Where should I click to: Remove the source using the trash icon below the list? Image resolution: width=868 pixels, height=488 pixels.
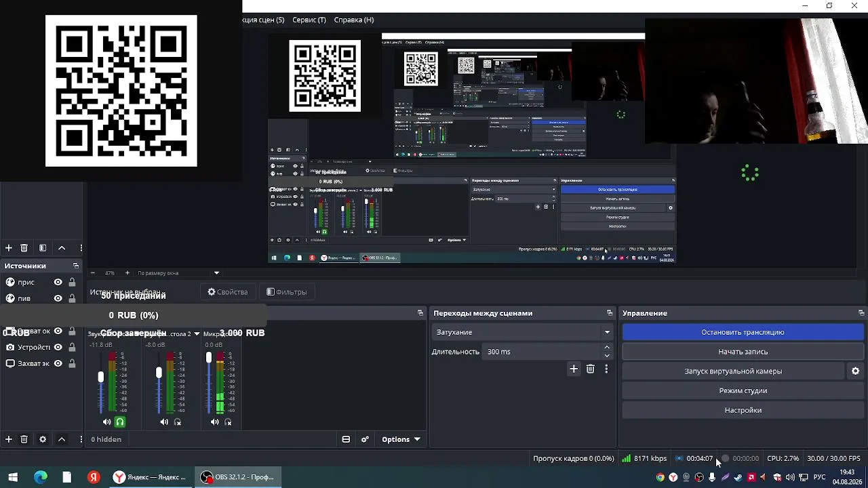24,439
